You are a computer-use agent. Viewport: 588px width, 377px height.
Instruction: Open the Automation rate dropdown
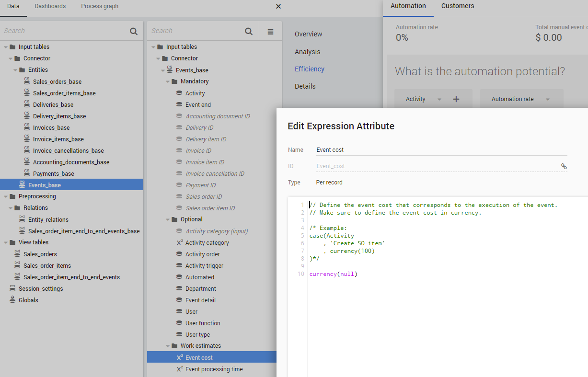[548, 99]
